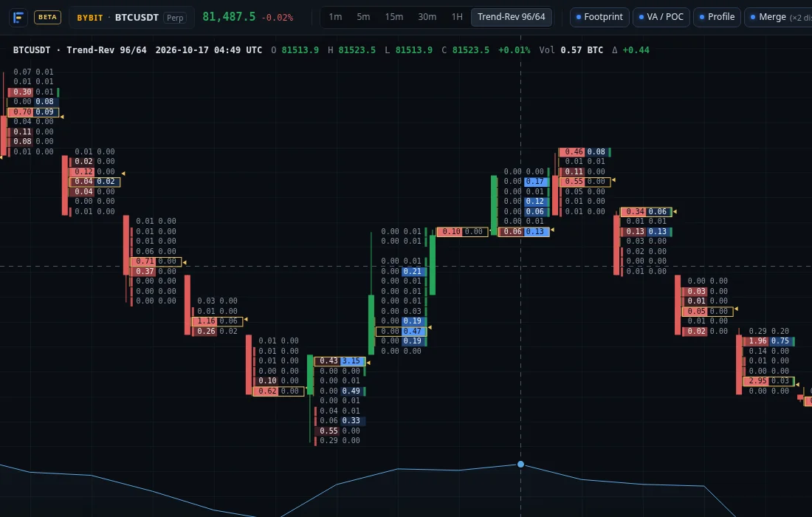Click the 0.37 0.00 footprint cell
Image resolution: width=812 pixels, height=517 pixels.
coord(156,272)
